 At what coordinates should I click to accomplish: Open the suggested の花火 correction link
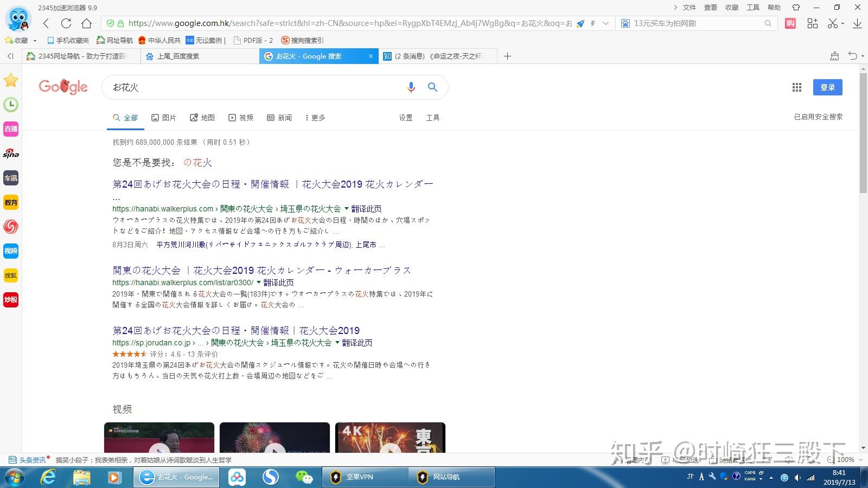coord(197,162)
